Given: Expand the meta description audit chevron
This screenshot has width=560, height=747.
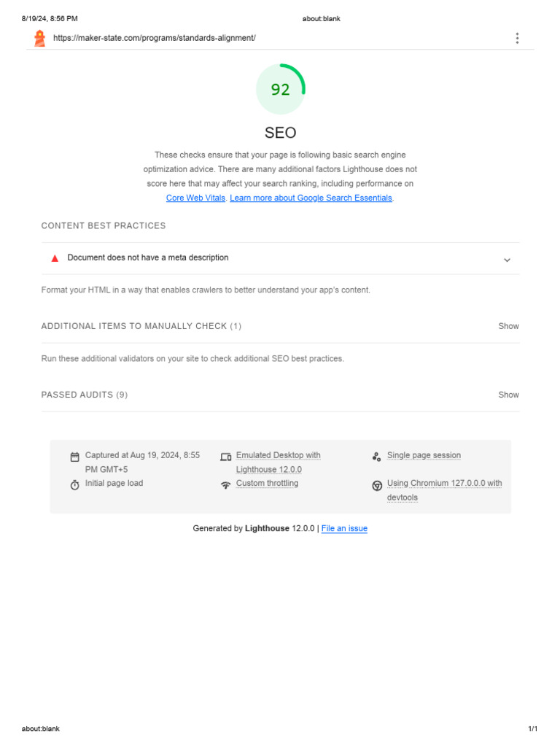Looking at the screenshot, I should coord(507,260).
